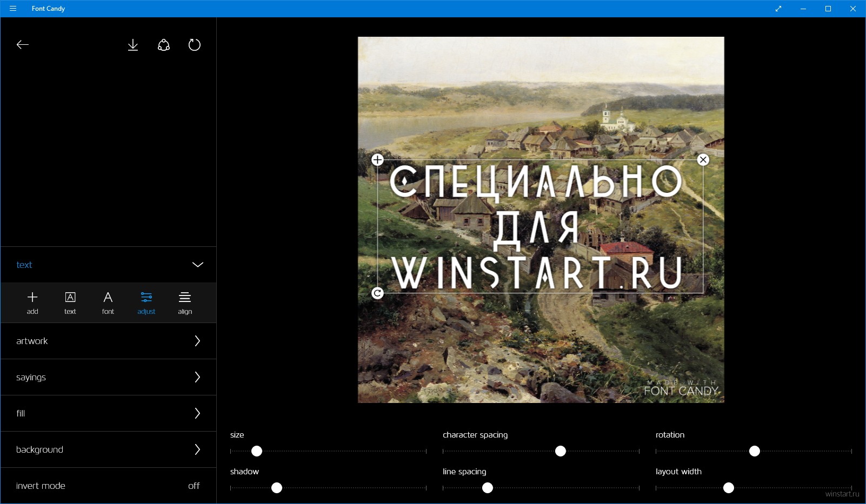Click the line spacing slider handle

pyautogui.click(x=488, y=488)
